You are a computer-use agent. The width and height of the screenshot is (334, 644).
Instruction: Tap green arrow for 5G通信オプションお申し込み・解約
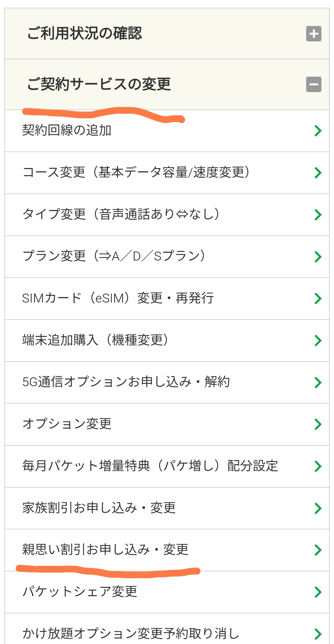[x=318, y=383]
